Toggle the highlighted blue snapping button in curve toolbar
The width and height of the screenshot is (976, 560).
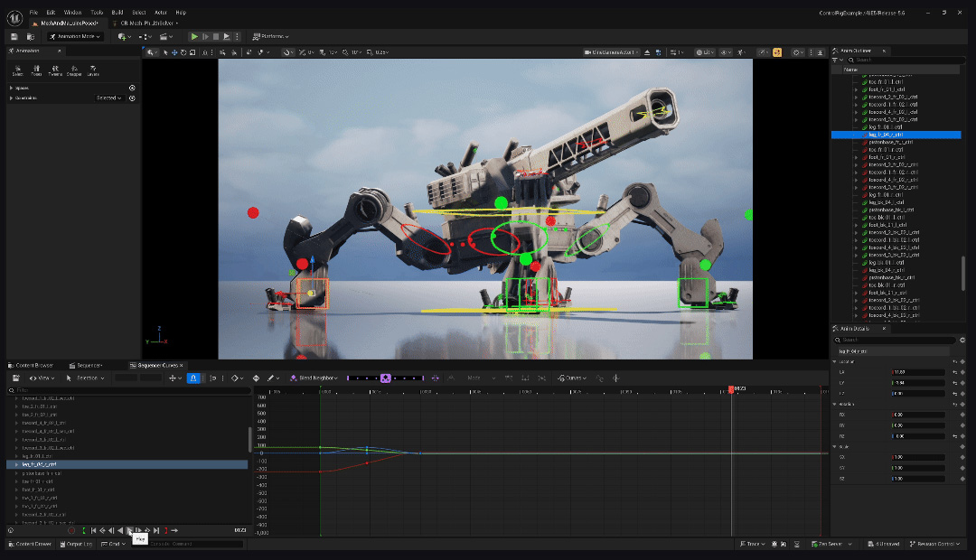193,378
